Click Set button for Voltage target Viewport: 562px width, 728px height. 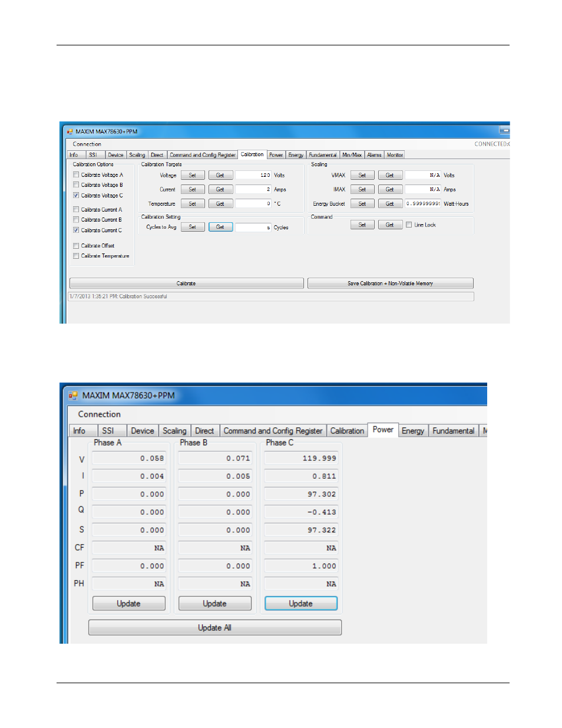point(193,175)
